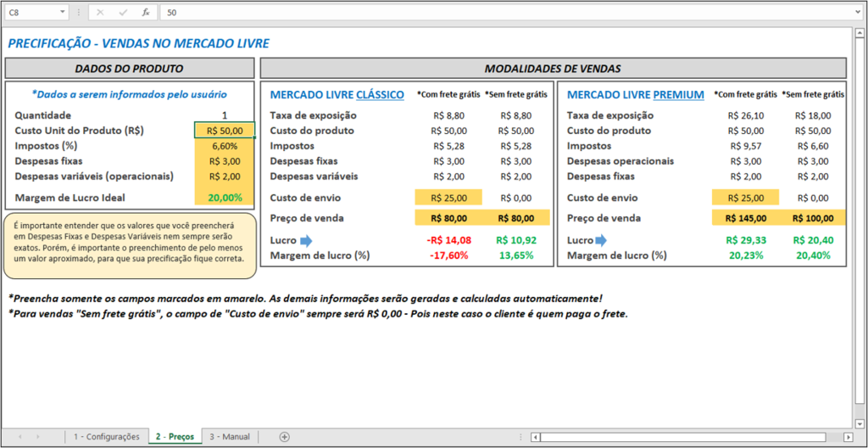This screenshot has height=448, width=868.
Task: Click the MERCADO LIVRE CLÁSSICO heading
Action: click(337, 95)
